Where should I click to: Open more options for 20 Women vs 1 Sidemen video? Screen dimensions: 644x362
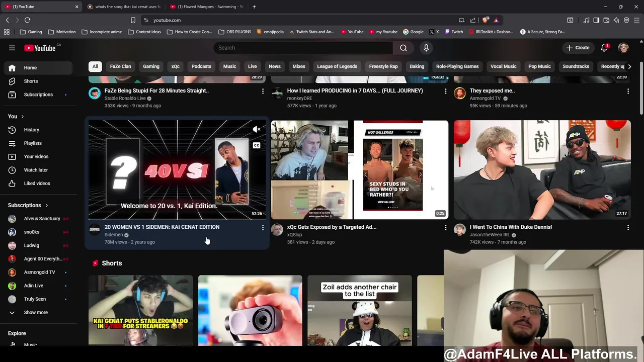click(263, 227)
